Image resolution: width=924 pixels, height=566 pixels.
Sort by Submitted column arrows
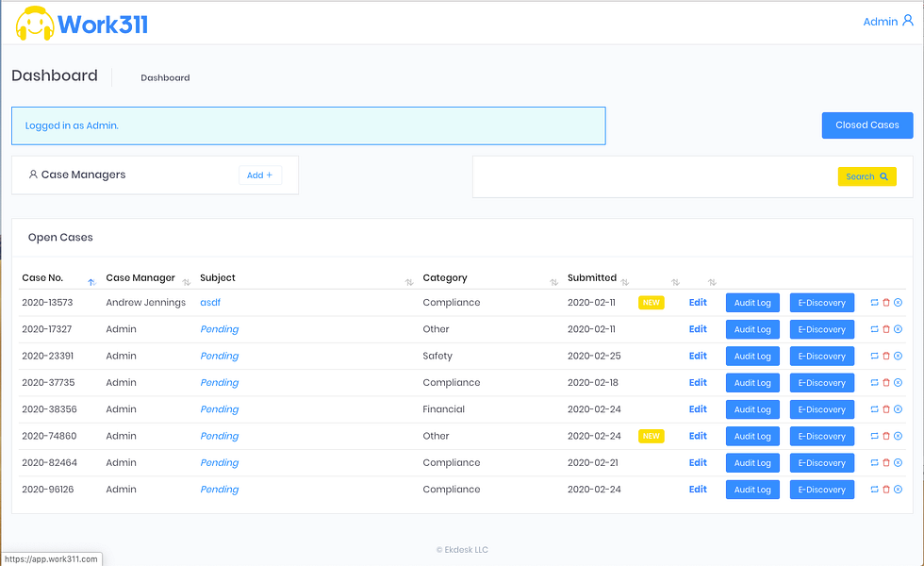624,282
